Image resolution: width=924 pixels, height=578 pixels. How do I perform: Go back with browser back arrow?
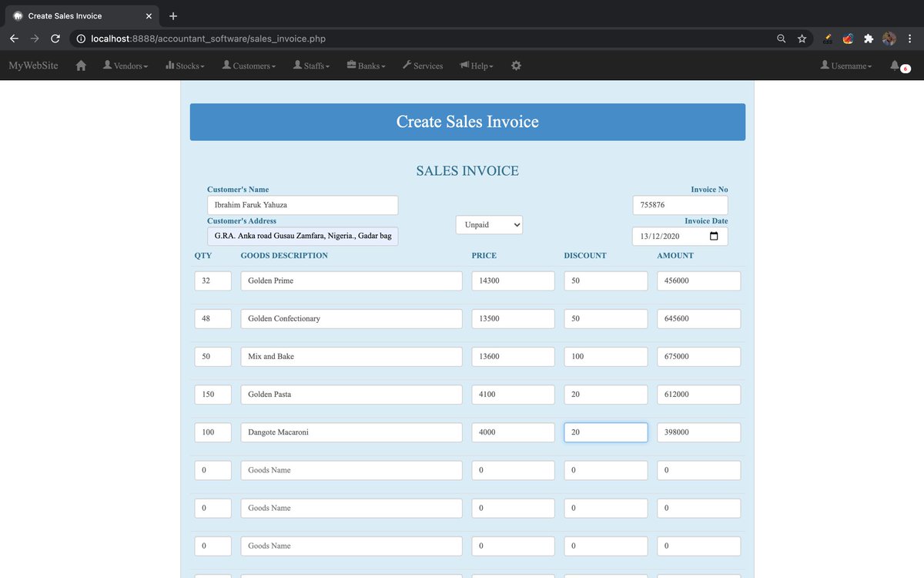14,39
